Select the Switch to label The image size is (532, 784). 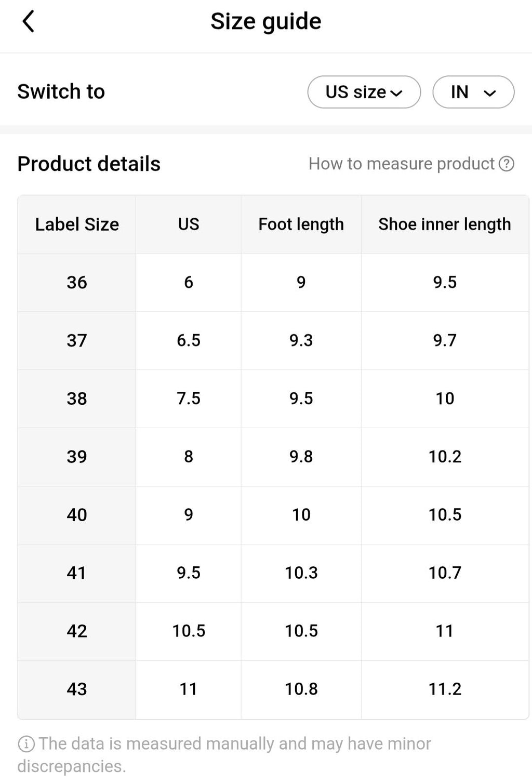(61, 92)
